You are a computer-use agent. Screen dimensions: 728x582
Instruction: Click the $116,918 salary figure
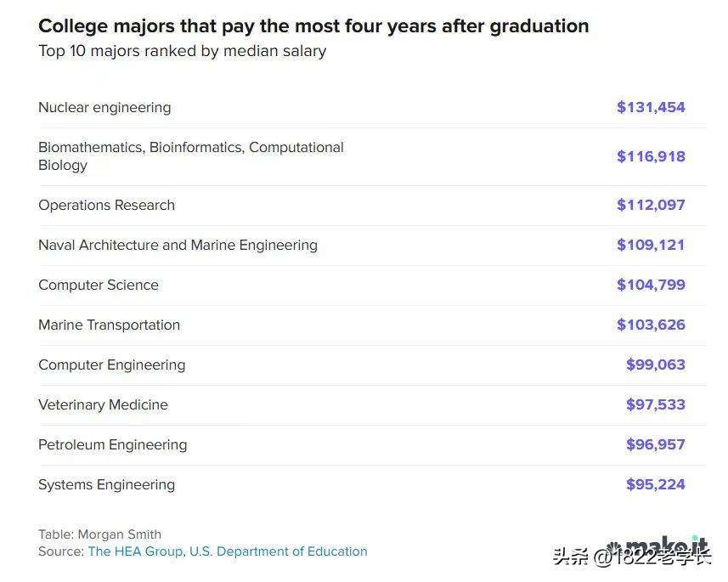(x=651, y=156)
